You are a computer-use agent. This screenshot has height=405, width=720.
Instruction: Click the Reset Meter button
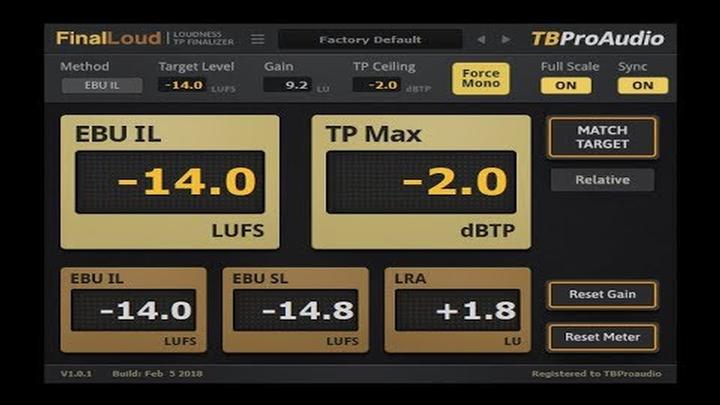coord(602,337)
